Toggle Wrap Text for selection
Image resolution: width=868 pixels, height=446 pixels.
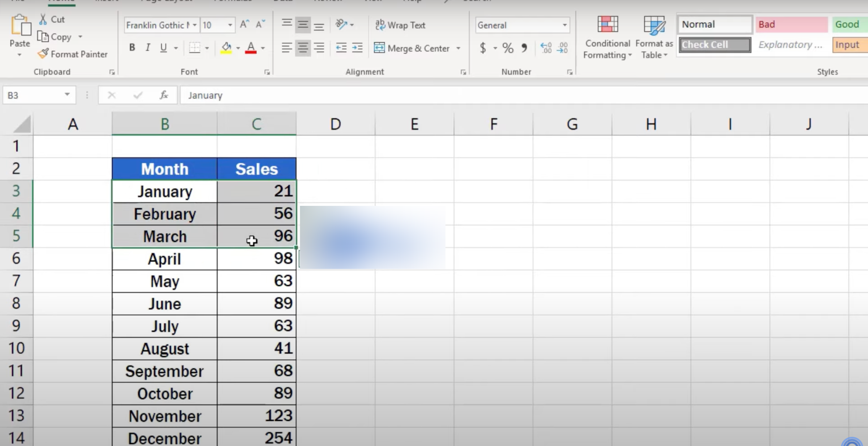point(400,25)
